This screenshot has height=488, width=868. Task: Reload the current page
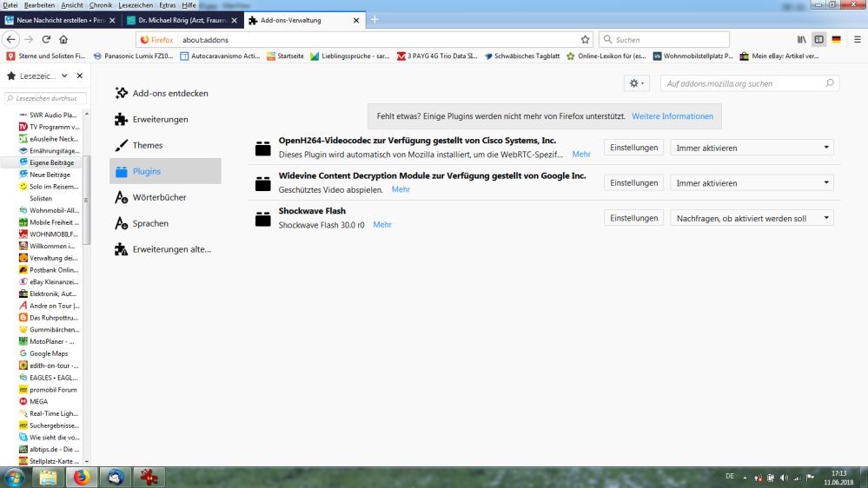pos(47,40)
